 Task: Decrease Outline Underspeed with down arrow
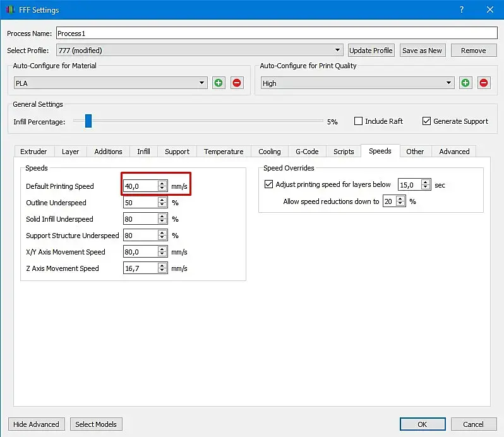pos(162,205)
